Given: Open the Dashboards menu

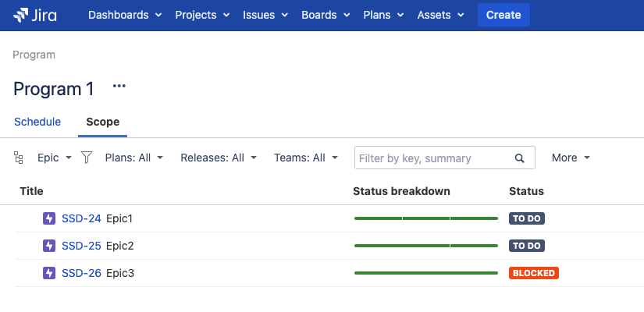Looking at the screenshot, I should point(125,15).
